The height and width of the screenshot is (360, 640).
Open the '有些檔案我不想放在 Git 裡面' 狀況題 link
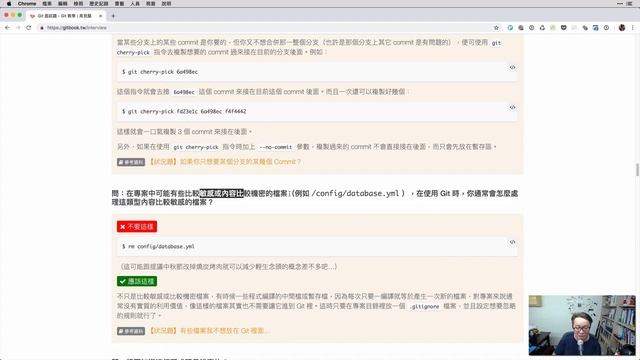tap(208, 331)
